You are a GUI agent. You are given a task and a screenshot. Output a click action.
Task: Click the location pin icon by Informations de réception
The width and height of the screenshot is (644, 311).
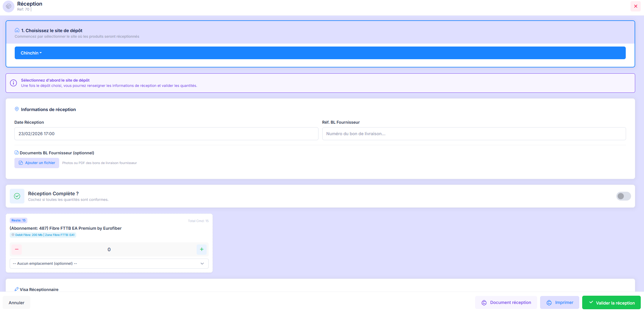(17, 109)
